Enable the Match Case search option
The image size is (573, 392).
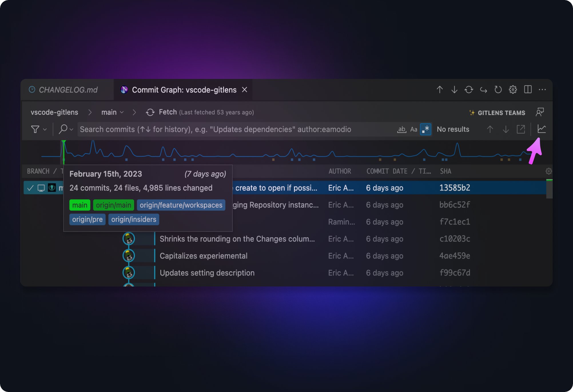click(x=413, y=129)
